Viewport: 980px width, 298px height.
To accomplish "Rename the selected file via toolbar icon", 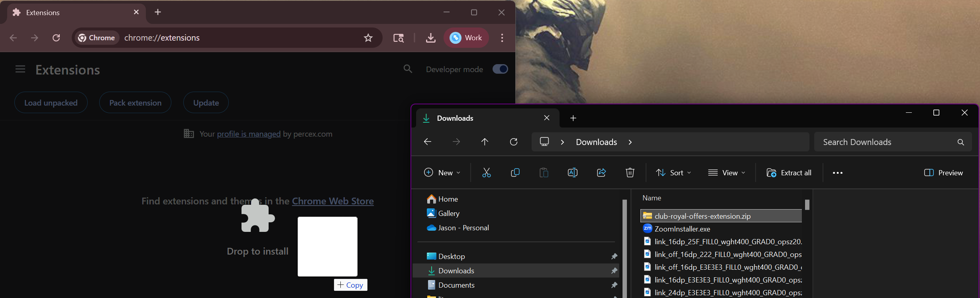I will coord(573,173).
